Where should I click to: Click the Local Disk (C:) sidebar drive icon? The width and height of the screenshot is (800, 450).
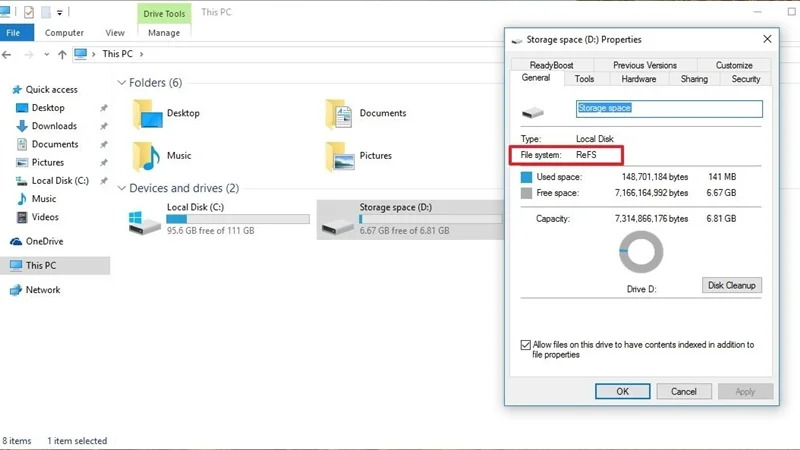pos(21,181)
